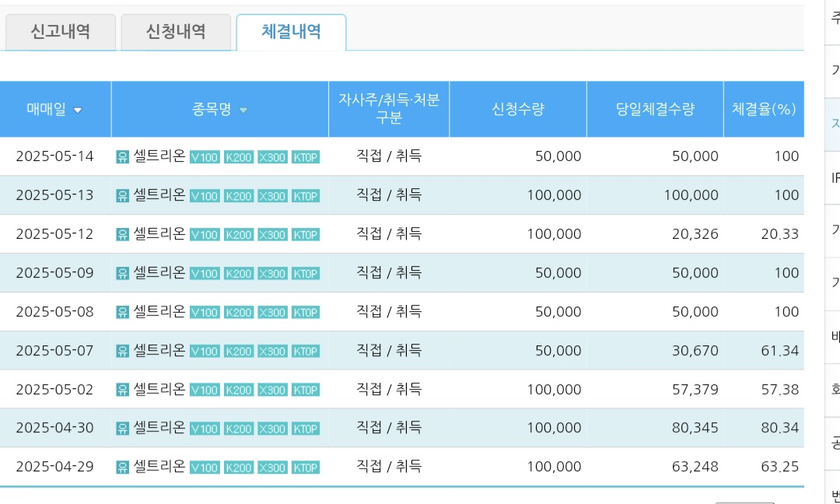
Task: Click execution rate value 57.38
Action: pos(780,390)
